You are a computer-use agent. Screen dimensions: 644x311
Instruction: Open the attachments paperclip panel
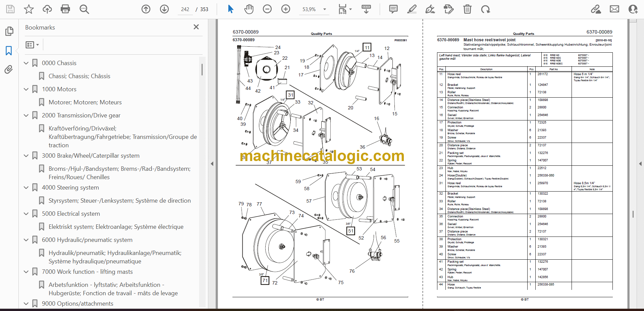(9, 69)
